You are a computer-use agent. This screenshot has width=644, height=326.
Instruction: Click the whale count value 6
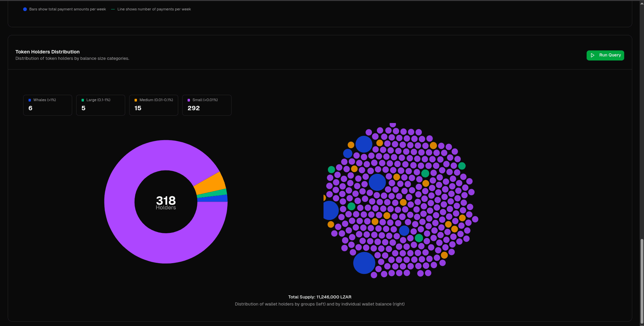(31, 108)
